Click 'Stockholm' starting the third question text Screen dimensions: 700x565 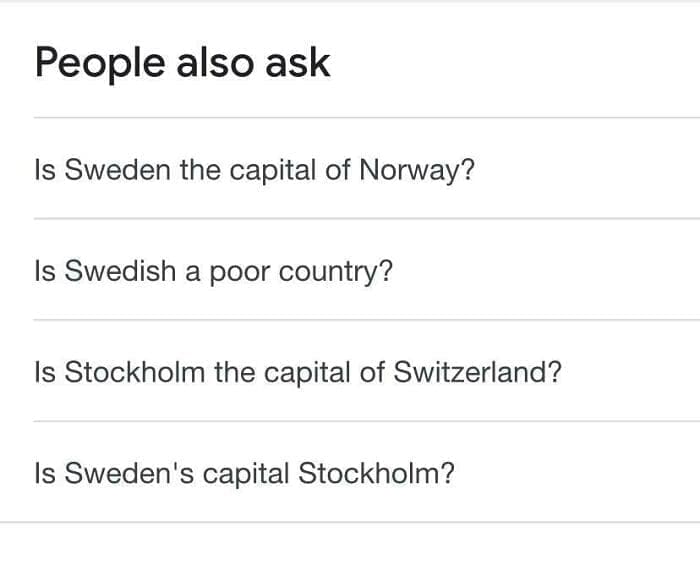[135, 372]
